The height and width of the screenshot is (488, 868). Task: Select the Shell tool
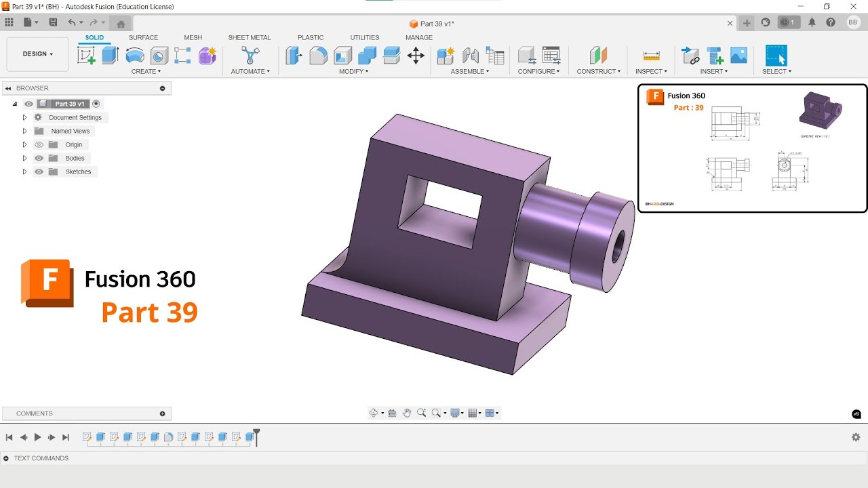(342, 56)
